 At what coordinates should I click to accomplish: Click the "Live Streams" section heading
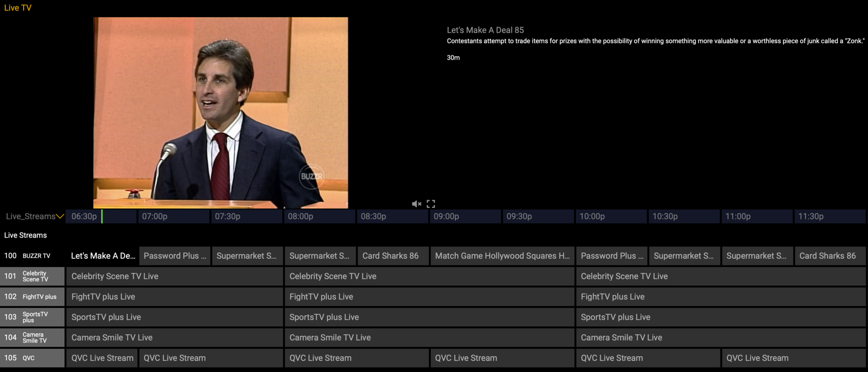click(25, 235)
